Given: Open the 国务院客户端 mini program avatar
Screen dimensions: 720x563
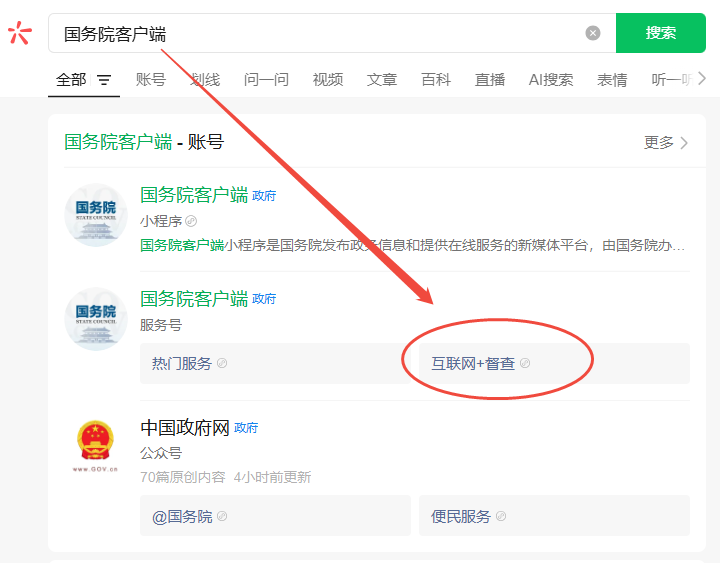Looking at the screenshot, I should click(96, 215).
